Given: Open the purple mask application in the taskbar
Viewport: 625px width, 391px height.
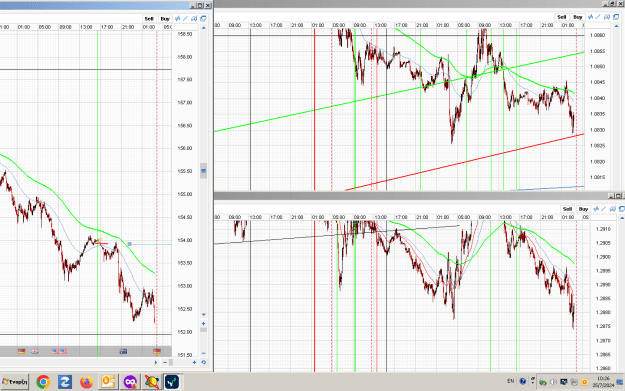Looking at the screenshot, I should coord(130,382).
